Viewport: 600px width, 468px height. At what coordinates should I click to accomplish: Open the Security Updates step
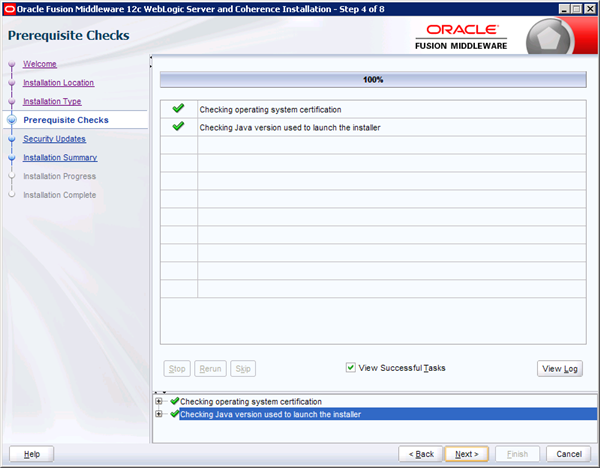pyautogui.click(x=54, y=139)
